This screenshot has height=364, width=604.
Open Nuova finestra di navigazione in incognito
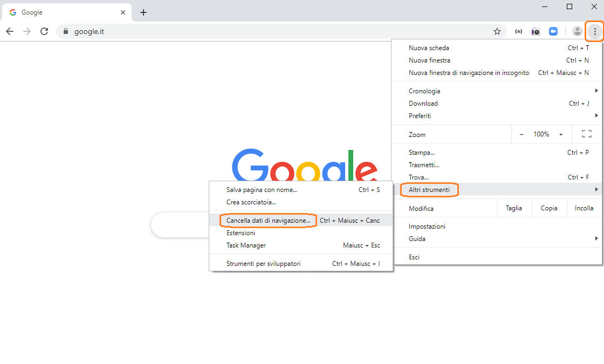click(497, 72)
